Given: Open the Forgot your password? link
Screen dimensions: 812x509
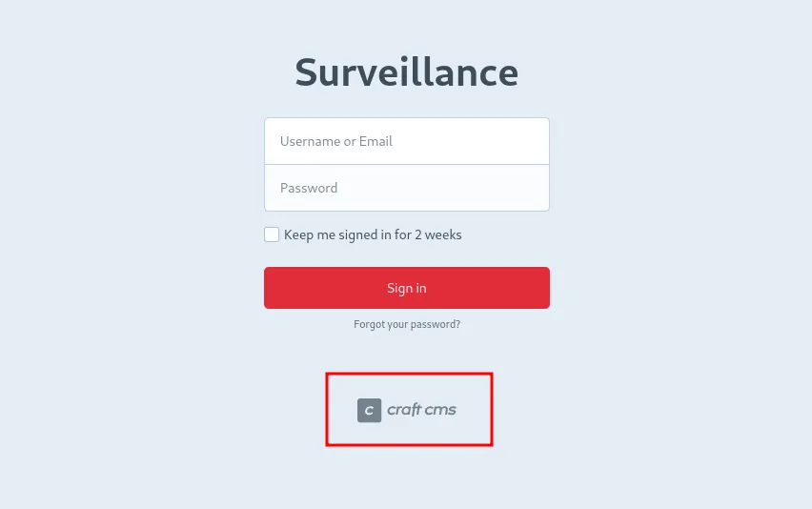Looking at the screenshot, I should coord(407,324).
